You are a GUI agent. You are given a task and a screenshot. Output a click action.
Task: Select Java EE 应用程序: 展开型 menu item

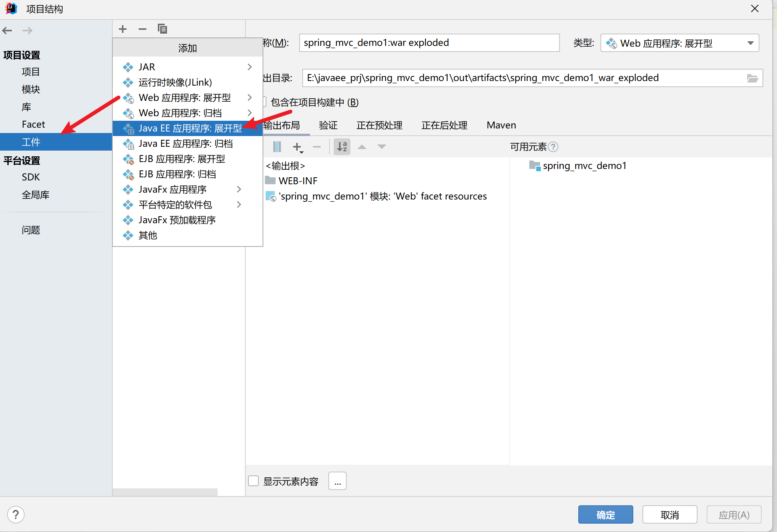[x=190, y=128]
